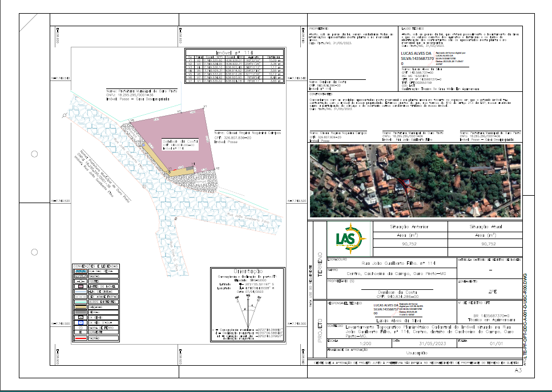552x392 pixels.
Task: Click the blue Cx. Reg. D'Água legend symbol
Action: (x=80, y=322)
